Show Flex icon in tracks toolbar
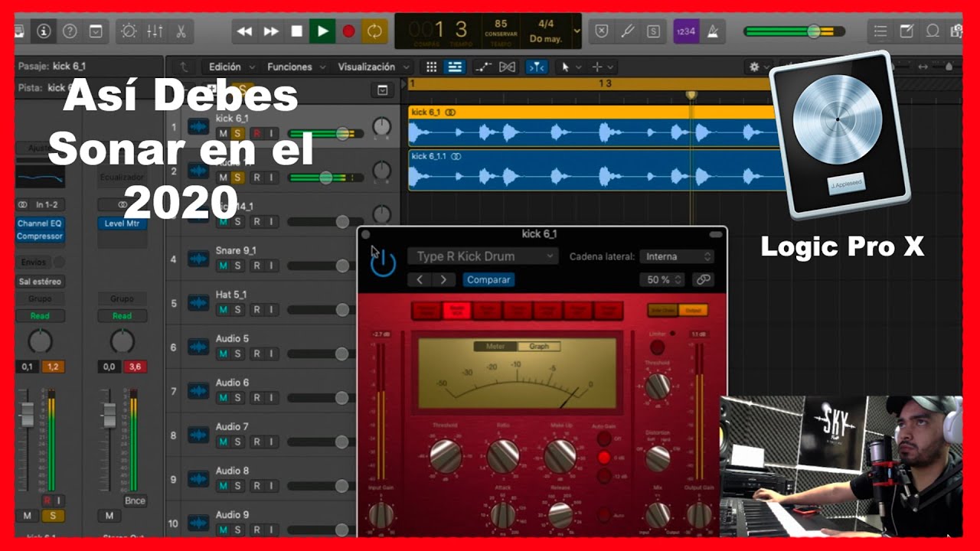This screenshot has width=980, height=551. 507,67
